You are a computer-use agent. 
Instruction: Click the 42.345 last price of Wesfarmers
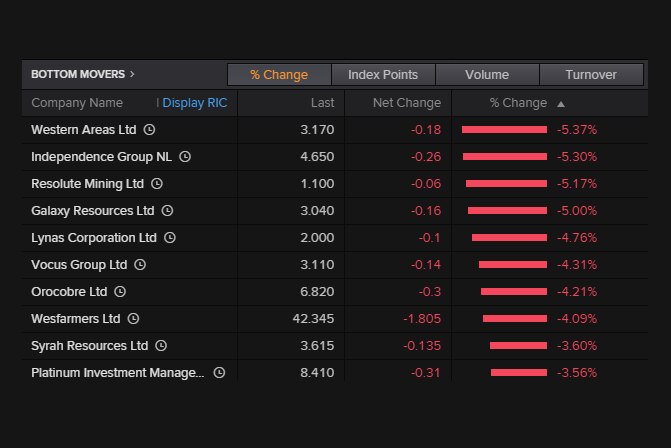(313, 318)
